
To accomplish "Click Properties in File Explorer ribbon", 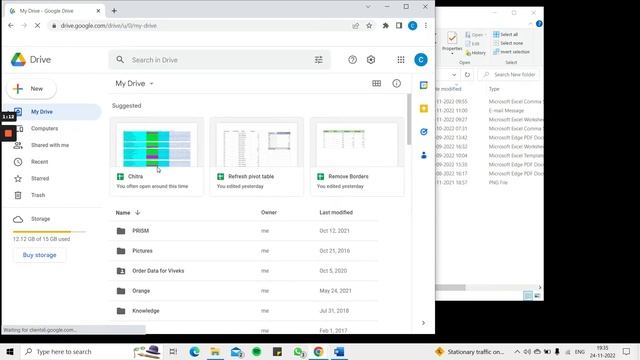I will (x=452, y=42).
